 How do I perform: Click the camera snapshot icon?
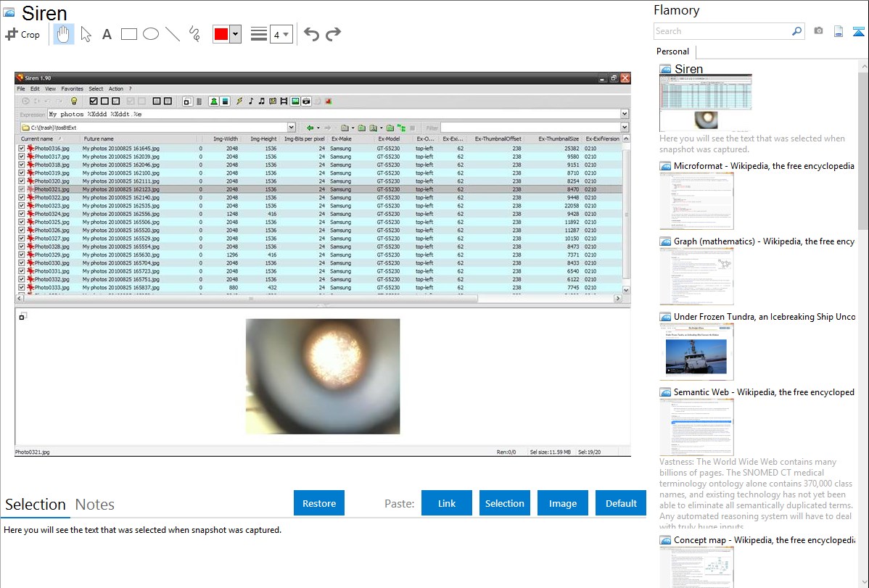click(x=818, y=31)
